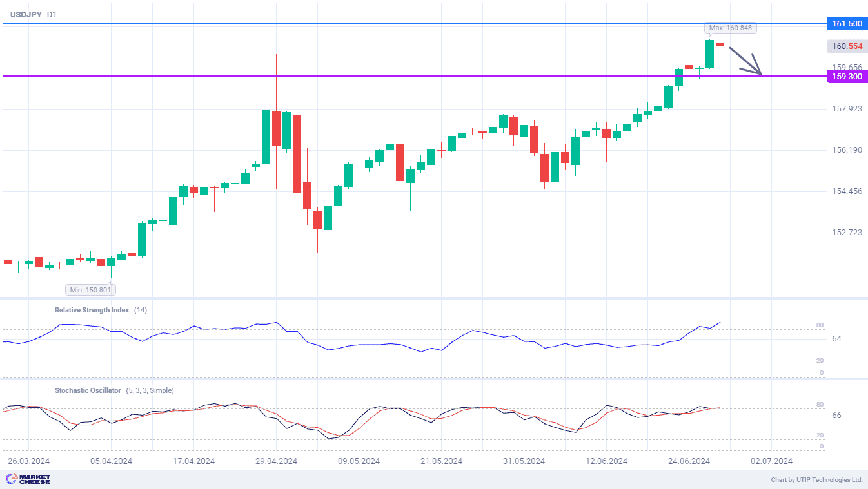Click the 24.06.2024 date label
The height and width of the screenshot is (489, 868).
tap(689, 461)
